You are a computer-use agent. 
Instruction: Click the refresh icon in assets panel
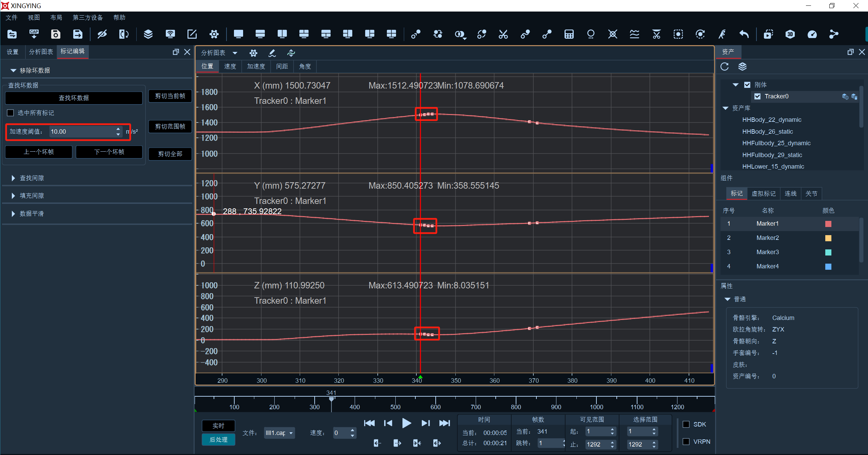pos(725,67)
